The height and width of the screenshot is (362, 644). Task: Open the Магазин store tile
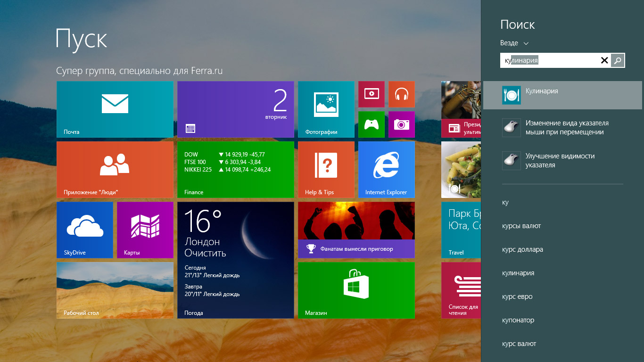[356, 290]
